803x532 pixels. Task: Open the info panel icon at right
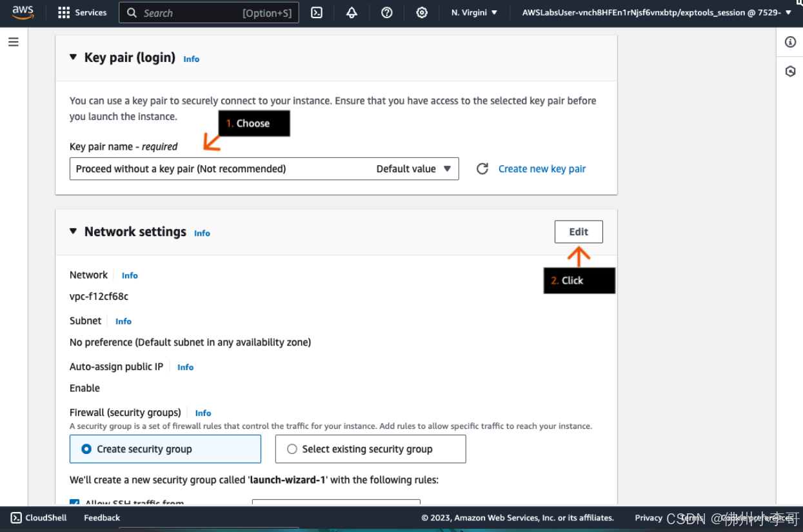tap(790, 42)
